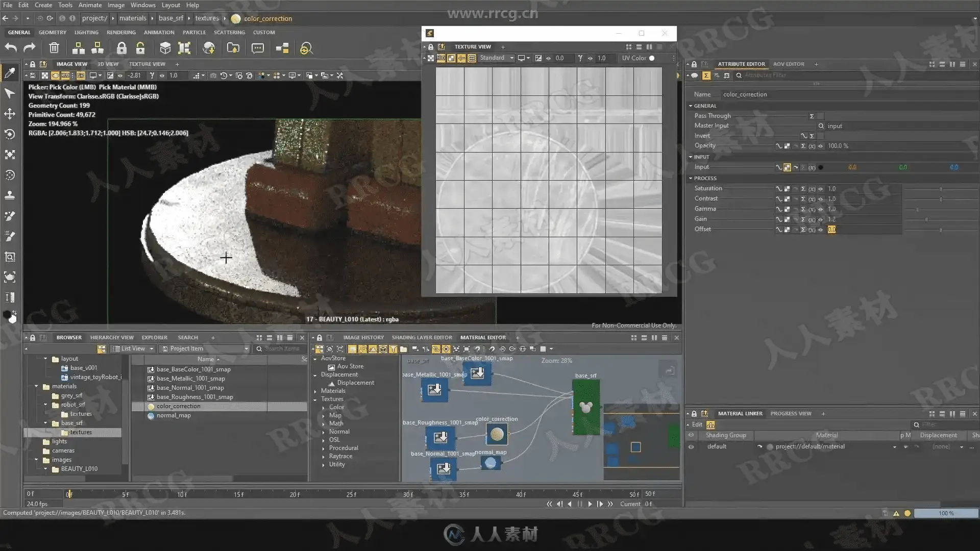Screen dimensions: 980x551
Task: Collapse the PROCESS attribute section
Action: coord(691,178)
